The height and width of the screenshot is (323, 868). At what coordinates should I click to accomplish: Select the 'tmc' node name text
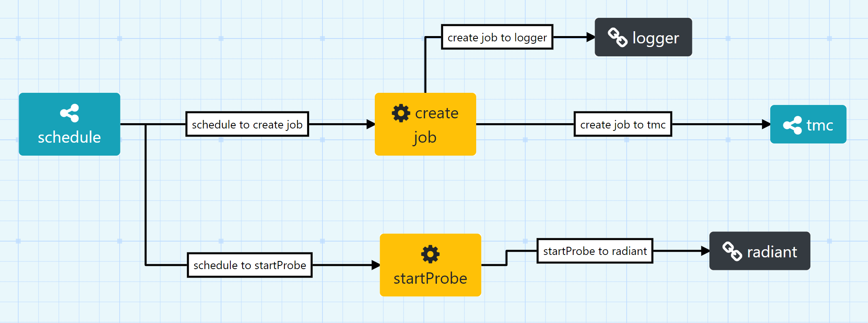pyautogui.click(x=820, y=125)
